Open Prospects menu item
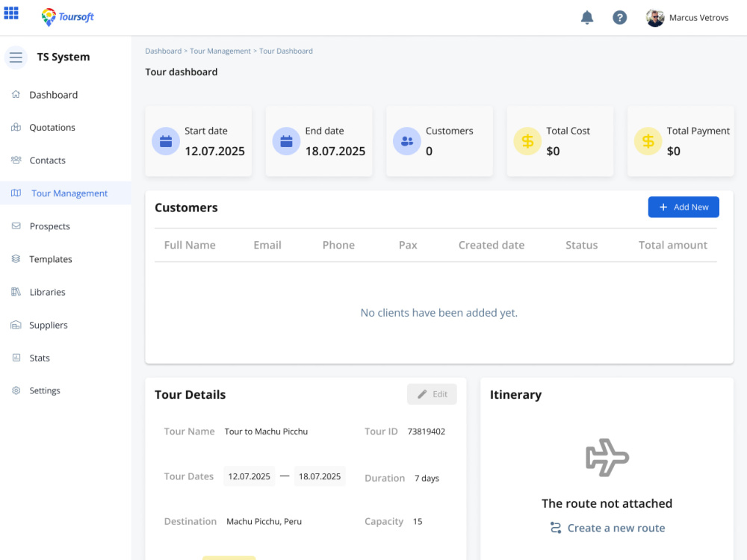Viewport: 747px width, 560px height. (49, 226)
